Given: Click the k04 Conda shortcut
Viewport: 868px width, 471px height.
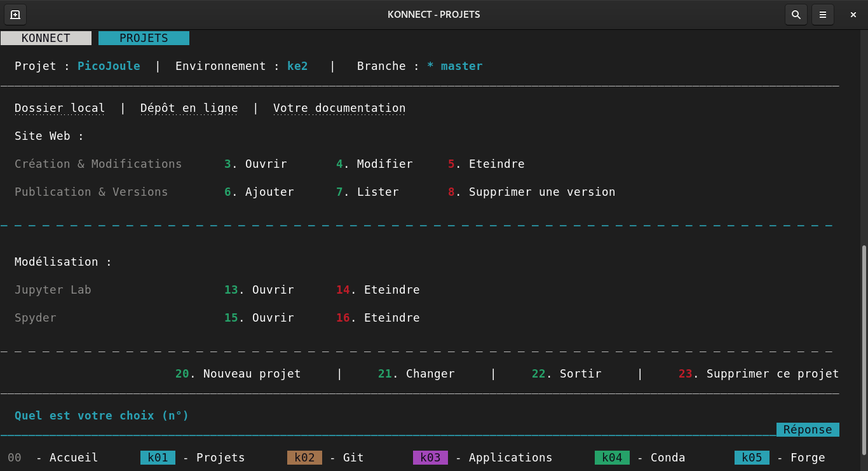Looking at the screenshot, I should 640,458.
